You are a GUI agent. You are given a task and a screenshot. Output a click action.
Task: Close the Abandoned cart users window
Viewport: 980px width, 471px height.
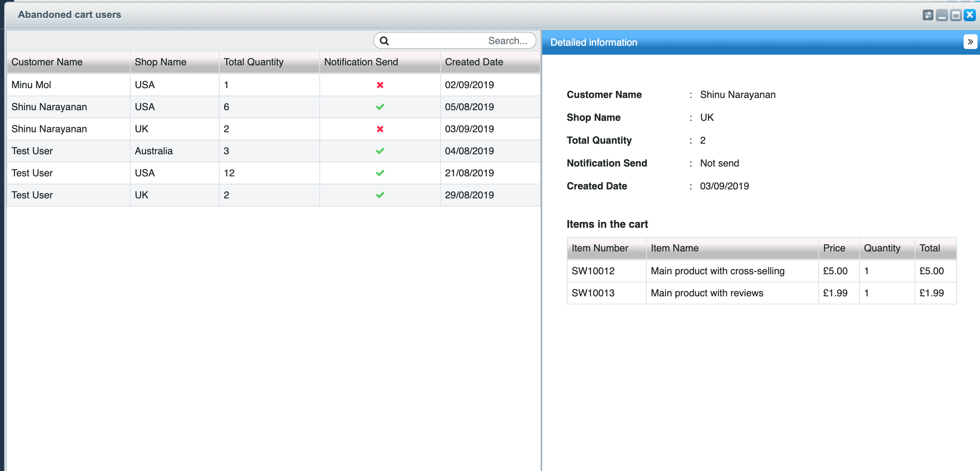[x=970, y=15]
